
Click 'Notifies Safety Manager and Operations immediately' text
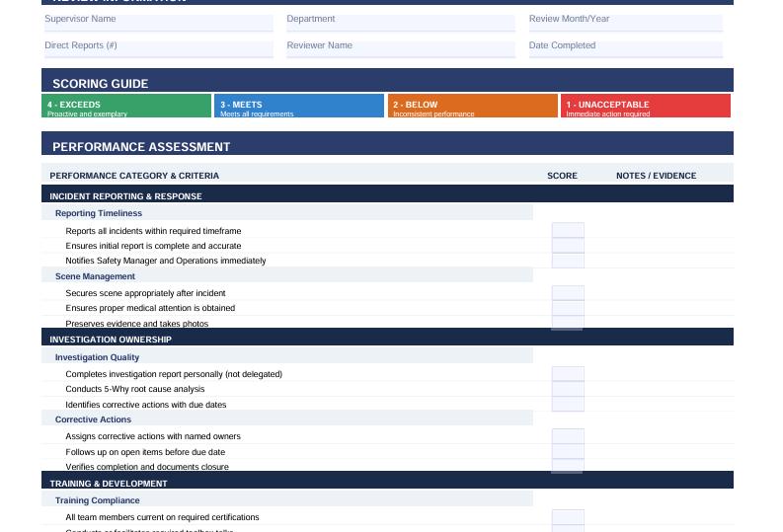click(166, 261)
